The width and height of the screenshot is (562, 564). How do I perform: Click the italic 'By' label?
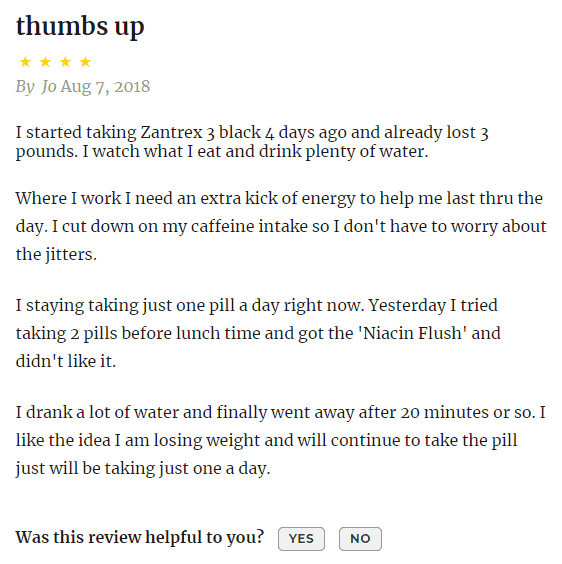coord(25,87)
